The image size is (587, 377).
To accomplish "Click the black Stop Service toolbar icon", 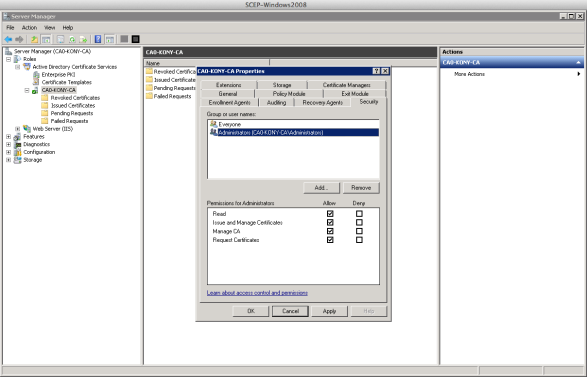I will point(136,39).
